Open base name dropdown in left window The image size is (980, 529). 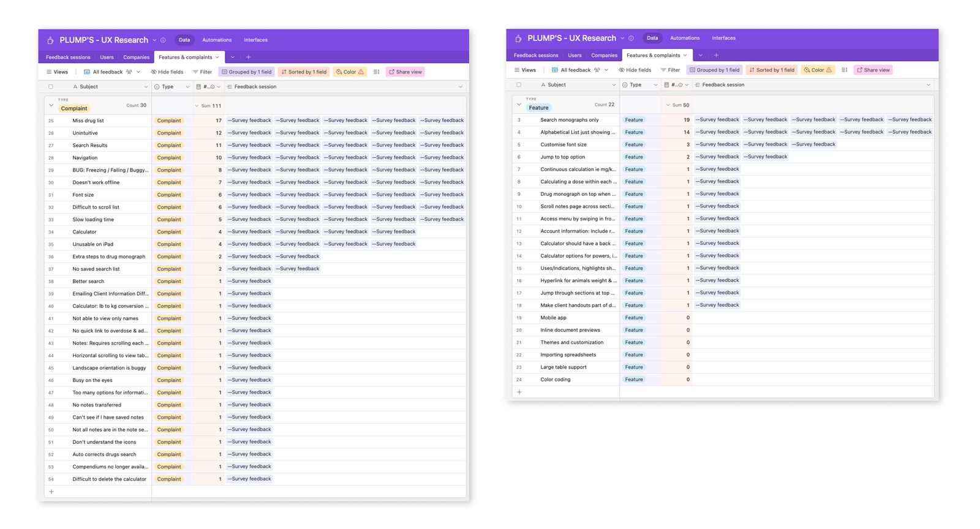pos(154,40)
